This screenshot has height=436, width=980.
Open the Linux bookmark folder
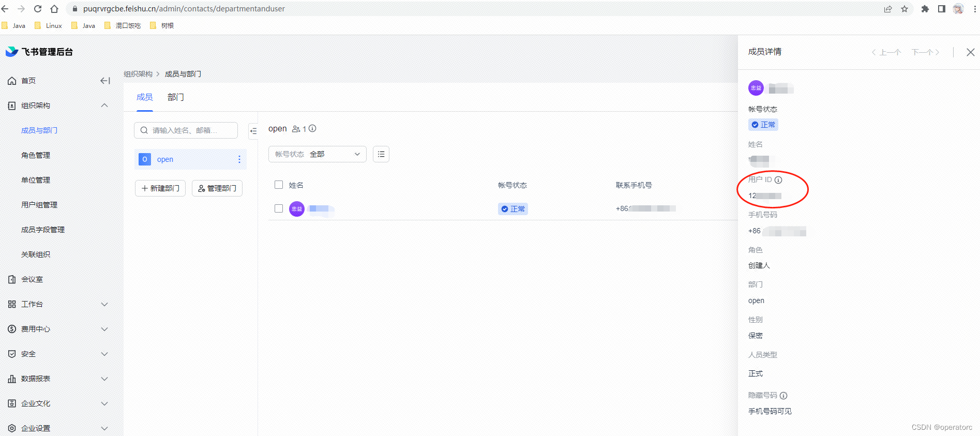tap(49, 25)
